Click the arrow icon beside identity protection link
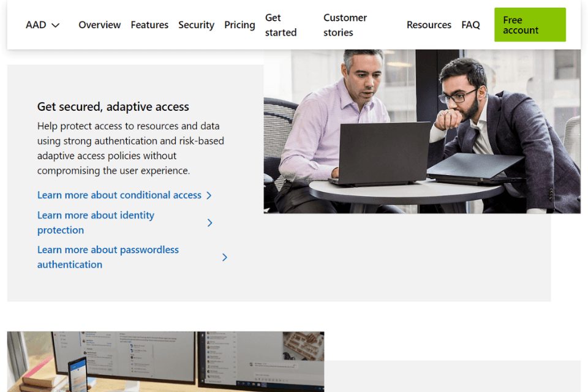 pyautogui.click(x=209, y=222)
